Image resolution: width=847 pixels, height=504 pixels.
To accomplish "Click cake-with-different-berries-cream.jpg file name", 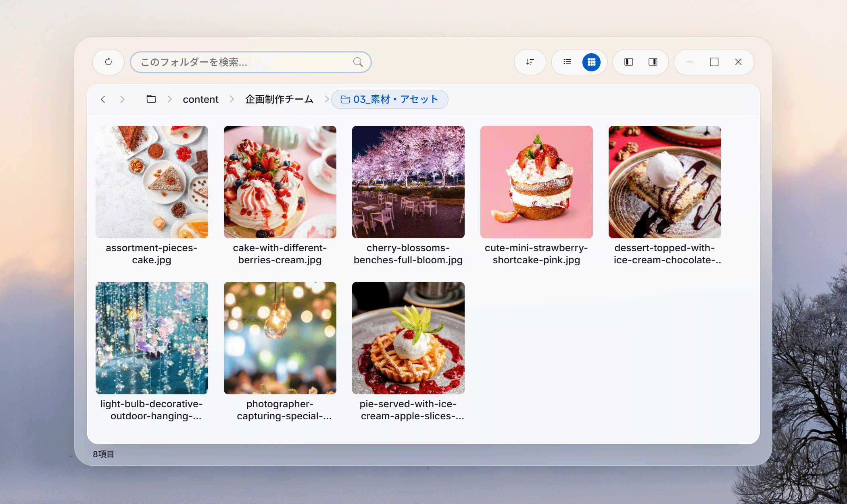I will (280, 254).
